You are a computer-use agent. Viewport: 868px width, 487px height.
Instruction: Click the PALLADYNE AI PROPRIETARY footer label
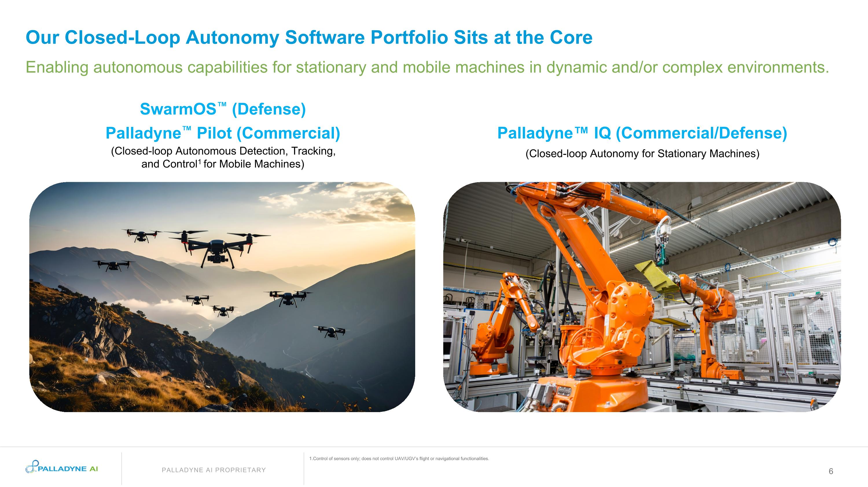tap(214, 470)
